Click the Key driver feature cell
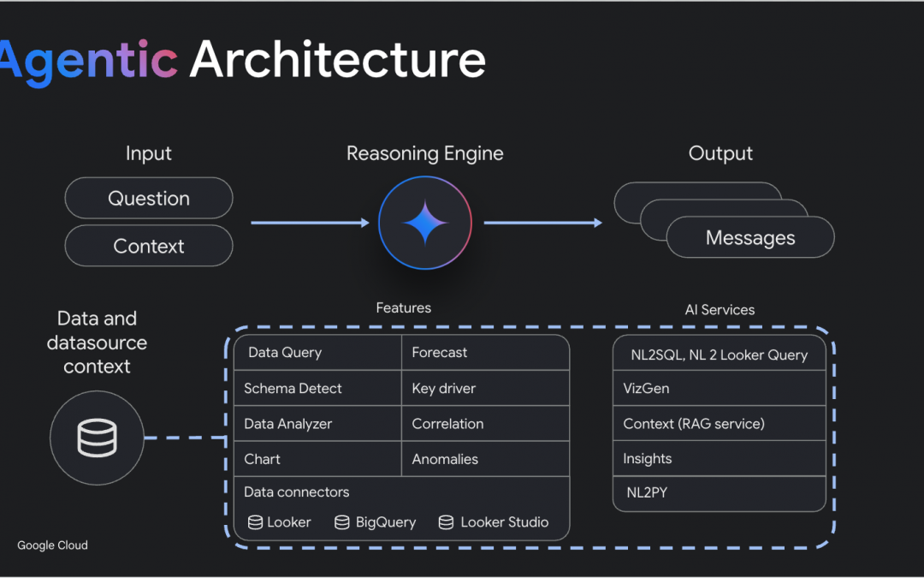 coord(486,388)
